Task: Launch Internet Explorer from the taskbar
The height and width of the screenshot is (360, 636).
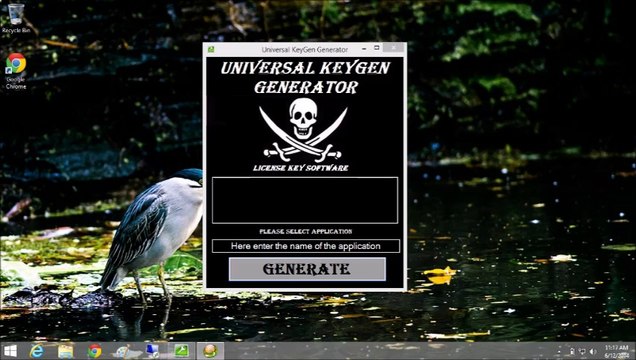Action: point(37,351)
